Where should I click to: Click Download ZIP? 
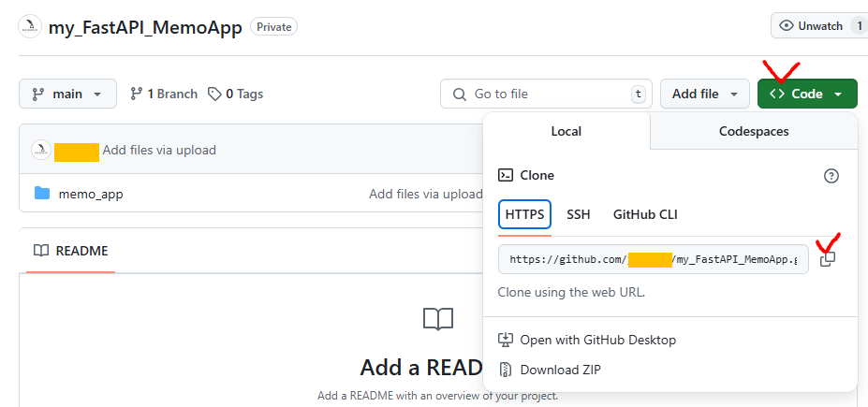click(550, 370)
